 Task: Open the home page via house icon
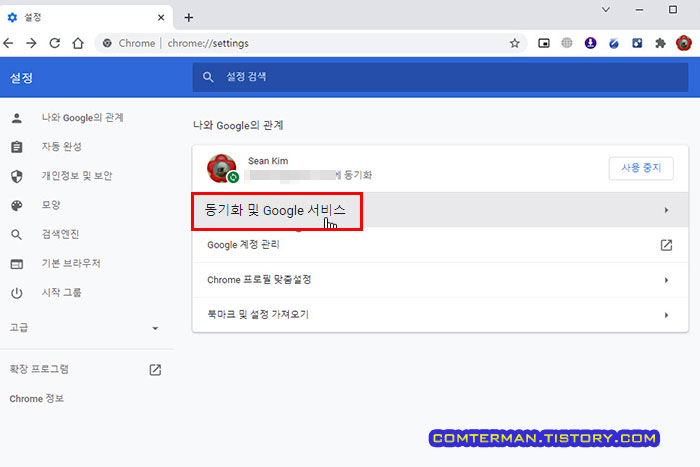pos(78,43)
